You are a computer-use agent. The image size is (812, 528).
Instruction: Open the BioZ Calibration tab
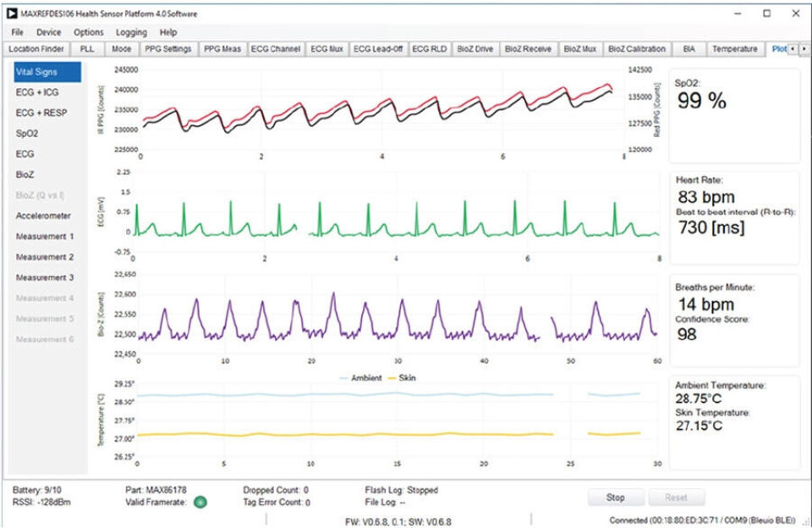[x=637, y=49]
